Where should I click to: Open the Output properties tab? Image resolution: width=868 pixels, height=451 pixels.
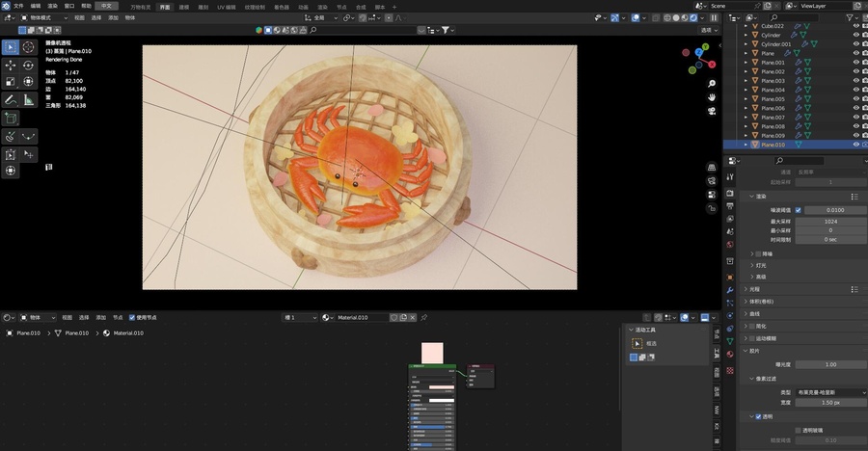pyautogui.click(x=730, y=206)
